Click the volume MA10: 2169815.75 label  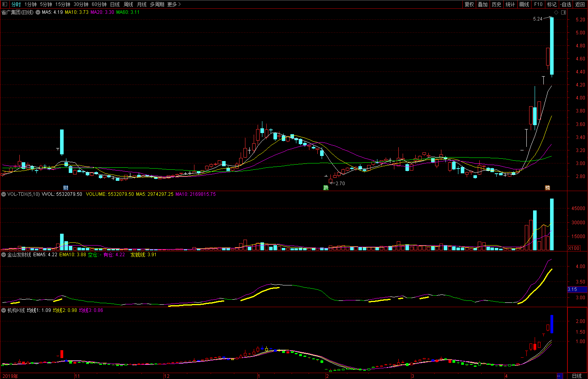pos(196,194)
